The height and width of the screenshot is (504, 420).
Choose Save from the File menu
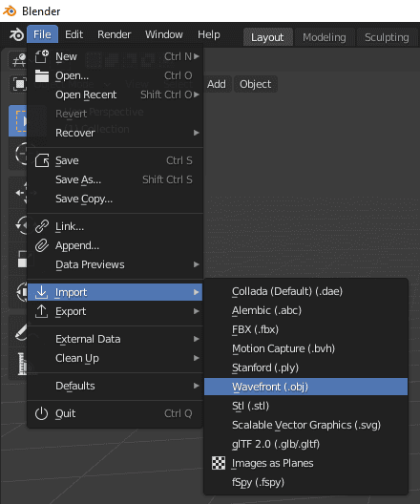coord(115,160)
